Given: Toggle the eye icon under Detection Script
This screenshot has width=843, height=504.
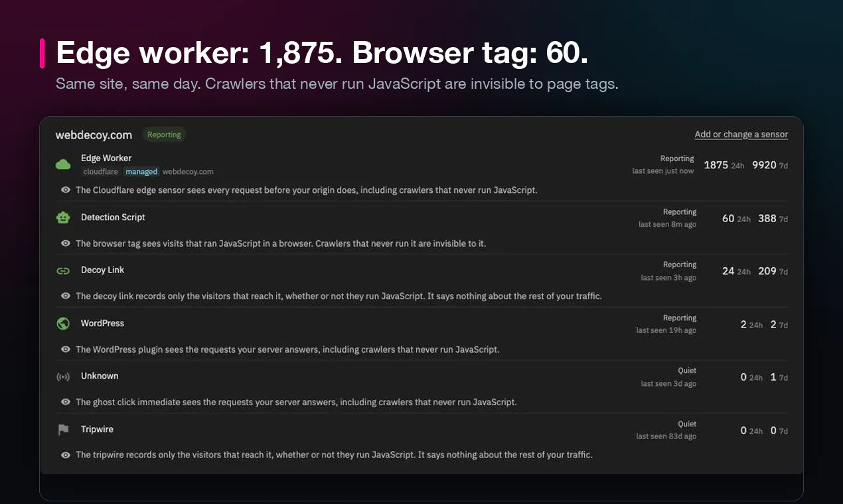Looking at the screenshot, I should click(x=66, y=243).
